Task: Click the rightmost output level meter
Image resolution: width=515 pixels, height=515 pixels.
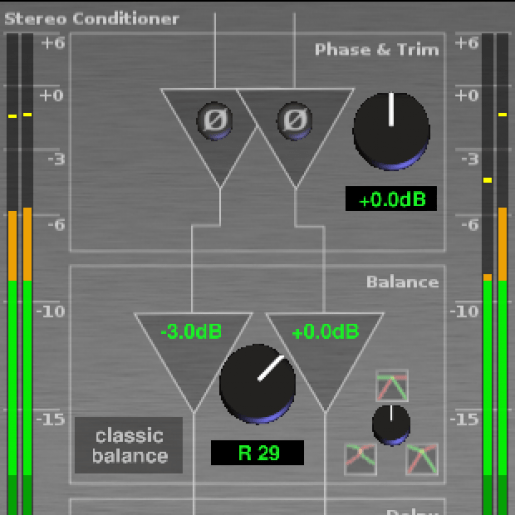Action: click(x=503, y=274)
